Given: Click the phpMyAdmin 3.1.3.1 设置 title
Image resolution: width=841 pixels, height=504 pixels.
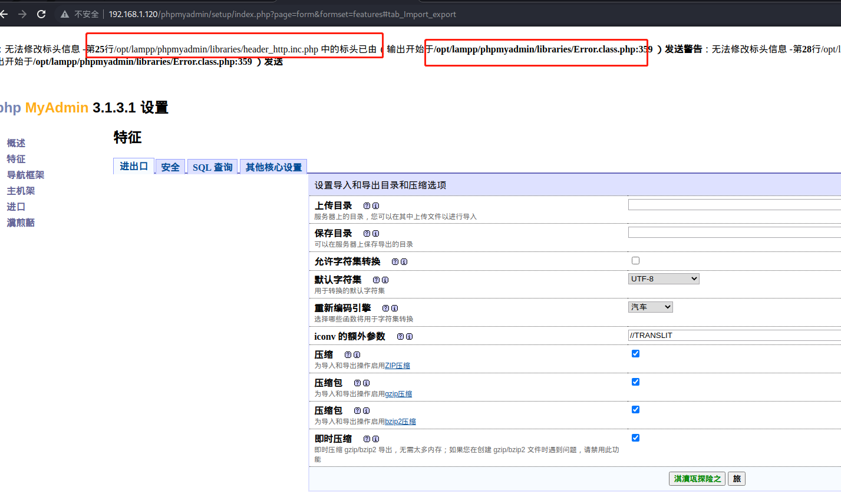Looking at the screenshot, I should (84, 108).
